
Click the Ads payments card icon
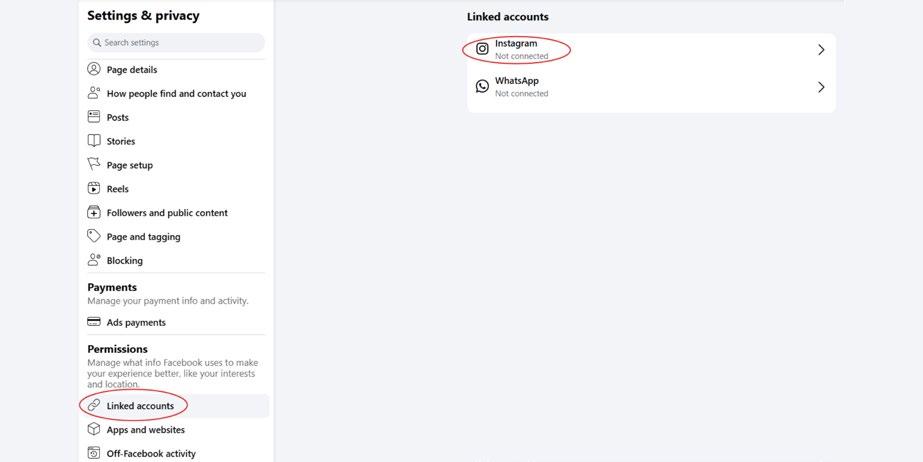[x=94, y=322]
